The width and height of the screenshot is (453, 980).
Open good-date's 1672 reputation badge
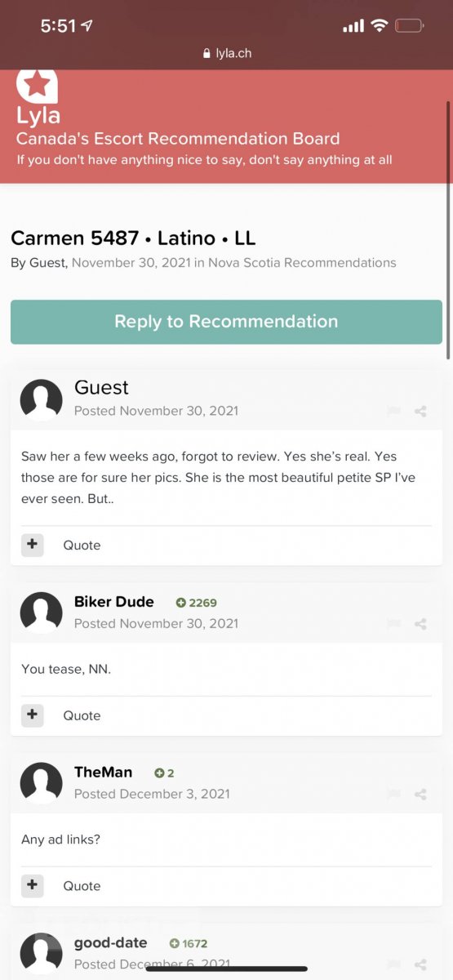[x=189, y=943]
